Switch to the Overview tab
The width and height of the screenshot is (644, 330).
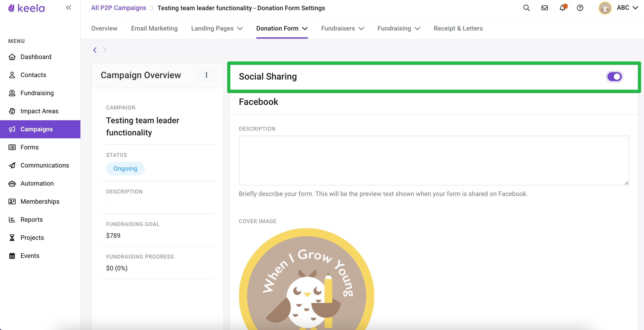[104, 28]
